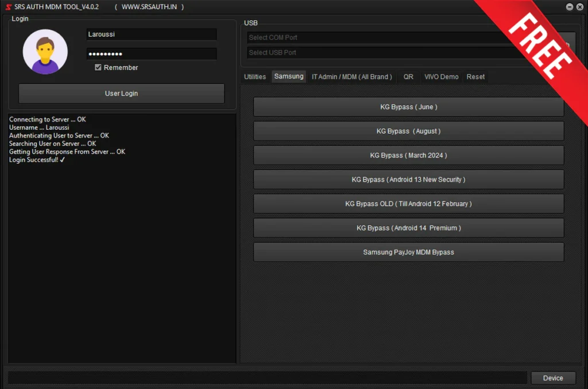Open the VIVO Demo tab
Screen dimensions: 588x389
442,77
